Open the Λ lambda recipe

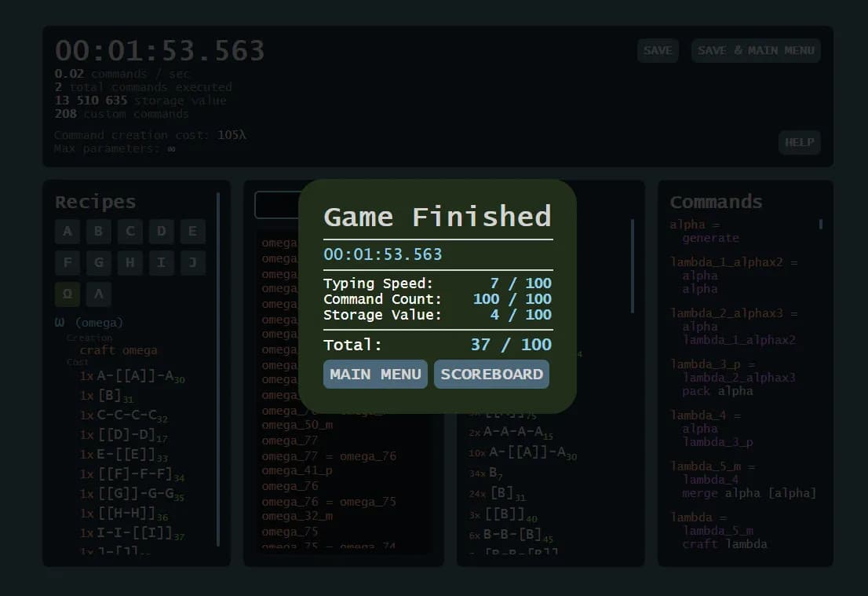pos(98,294)
